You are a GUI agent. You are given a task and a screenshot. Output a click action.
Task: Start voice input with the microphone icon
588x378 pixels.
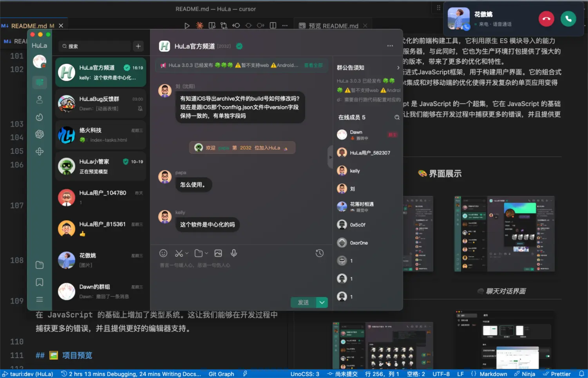[233, 253]
